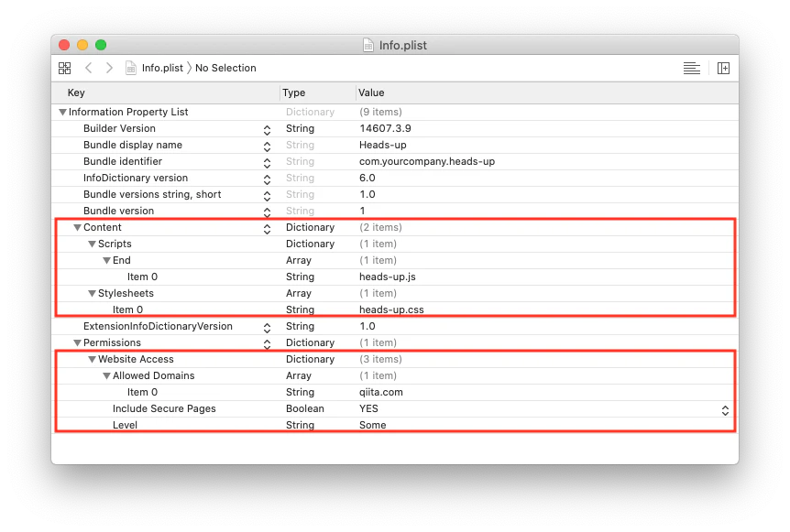Select the Heads-up value
Image resolution: width=790 pixels, height=532 pixels.
[382, 145]
